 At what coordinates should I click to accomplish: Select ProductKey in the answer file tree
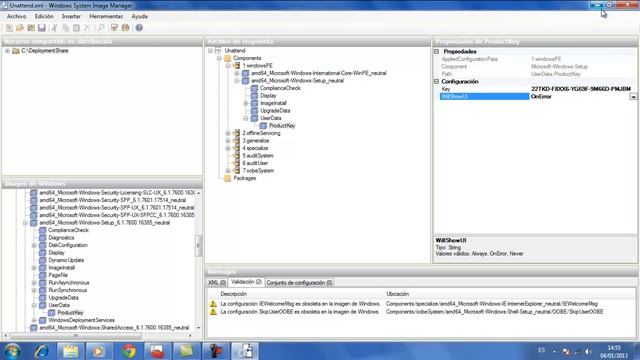point(282,126)
